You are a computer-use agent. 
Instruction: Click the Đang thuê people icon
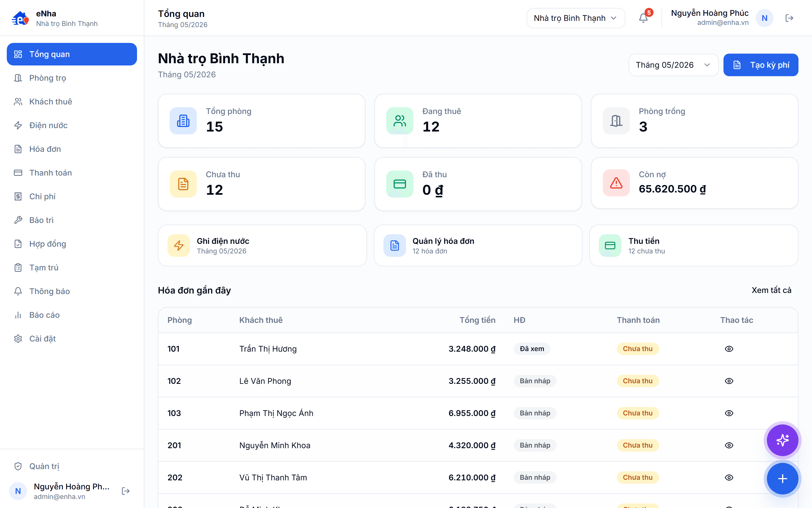pos(400,121)
